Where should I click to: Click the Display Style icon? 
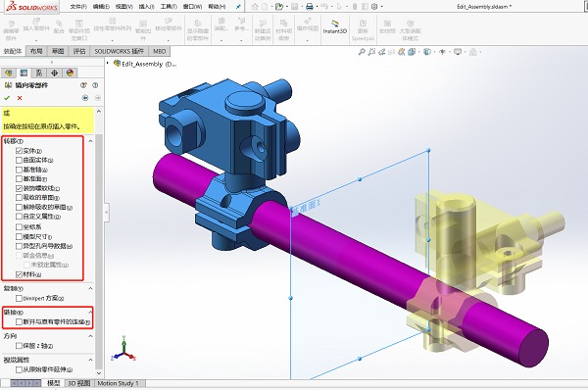(x=427, y=52)
